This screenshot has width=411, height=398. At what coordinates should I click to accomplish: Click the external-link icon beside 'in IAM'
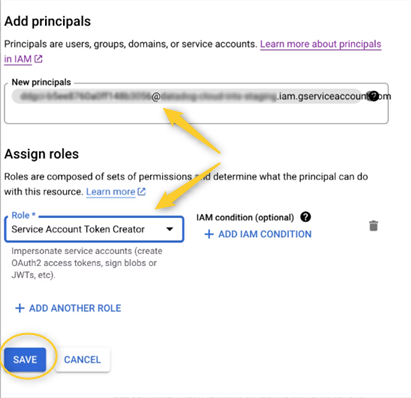coord(38,59)
